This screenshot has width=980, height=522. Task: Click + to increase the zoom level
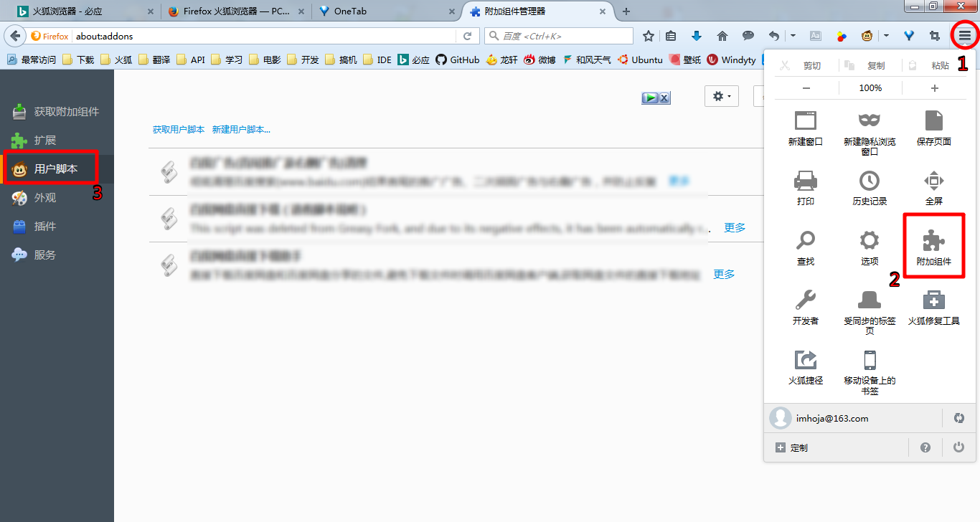click(x=934, y=87)
